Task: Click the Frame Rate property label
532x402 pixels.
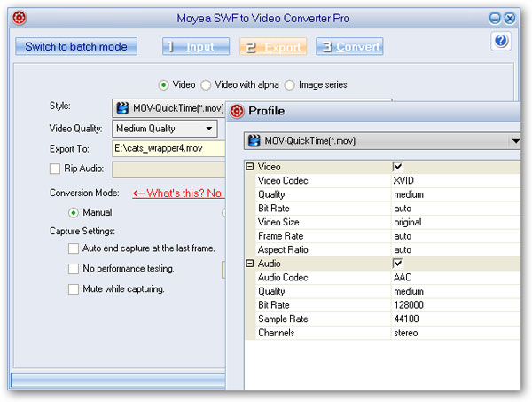Action: coord(280,236)
